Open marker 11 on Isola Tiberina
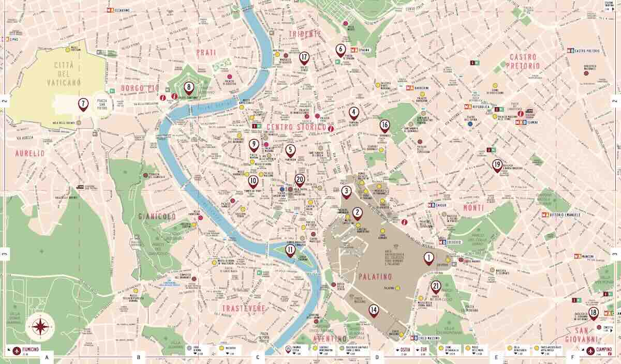 (290, 250)
